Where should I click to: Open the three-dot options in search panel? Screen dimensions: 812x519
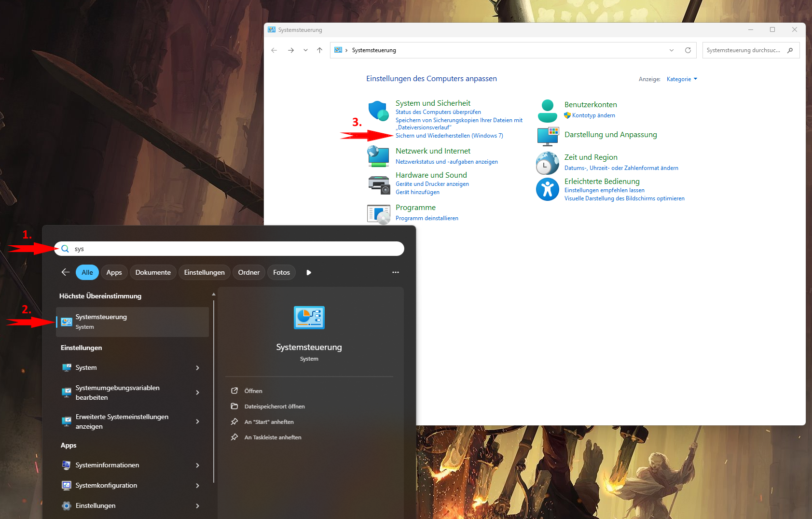(x=396, y=272)
